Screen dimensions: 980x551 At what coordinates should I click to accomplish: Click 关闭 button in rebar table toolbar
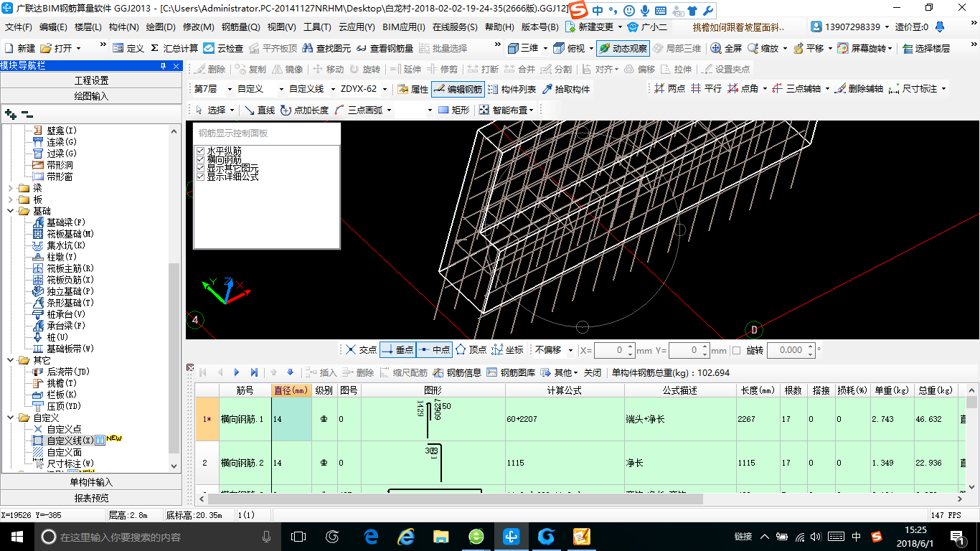pos(593,372)
